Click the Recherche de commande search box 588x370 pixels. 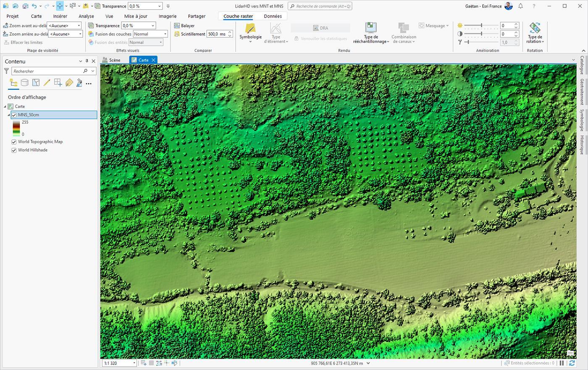click(x=320, y=6)
